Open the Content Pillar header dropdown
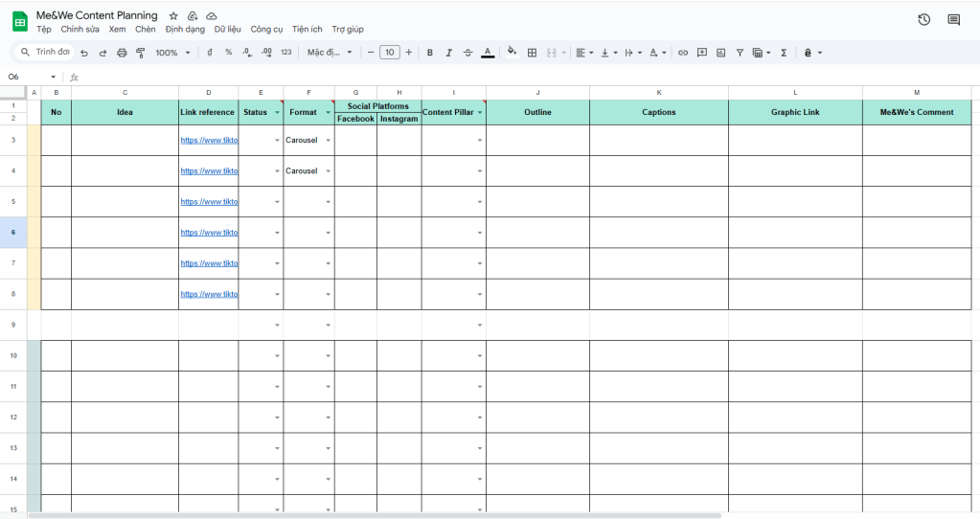 coord(479,113)
